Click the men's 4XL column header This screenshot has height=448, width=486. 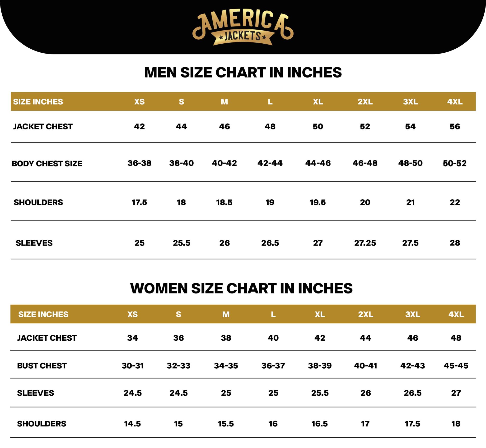(x=455, y=102)
